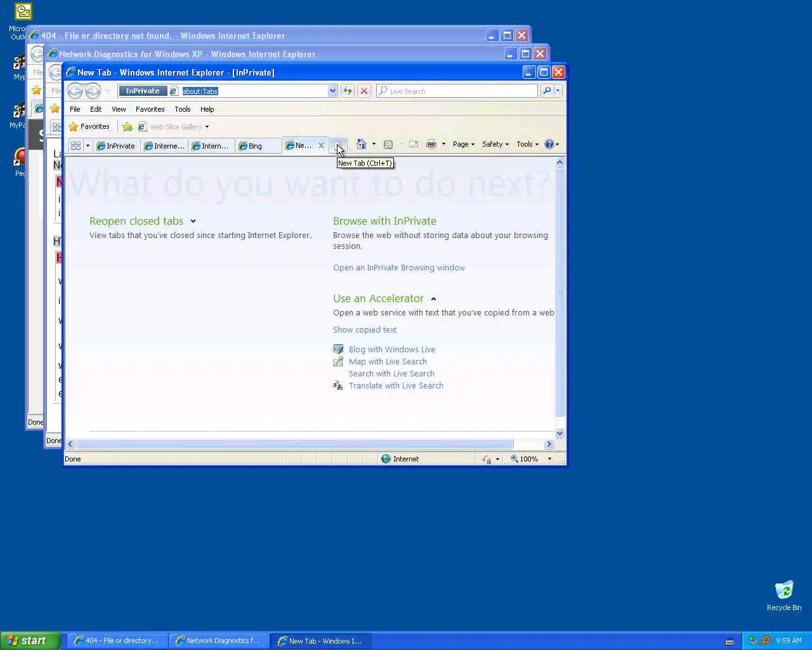812x650 pixels.
Task: Click Translate with Live Search link
Action: pyautogui.click(x=396, y=386)
